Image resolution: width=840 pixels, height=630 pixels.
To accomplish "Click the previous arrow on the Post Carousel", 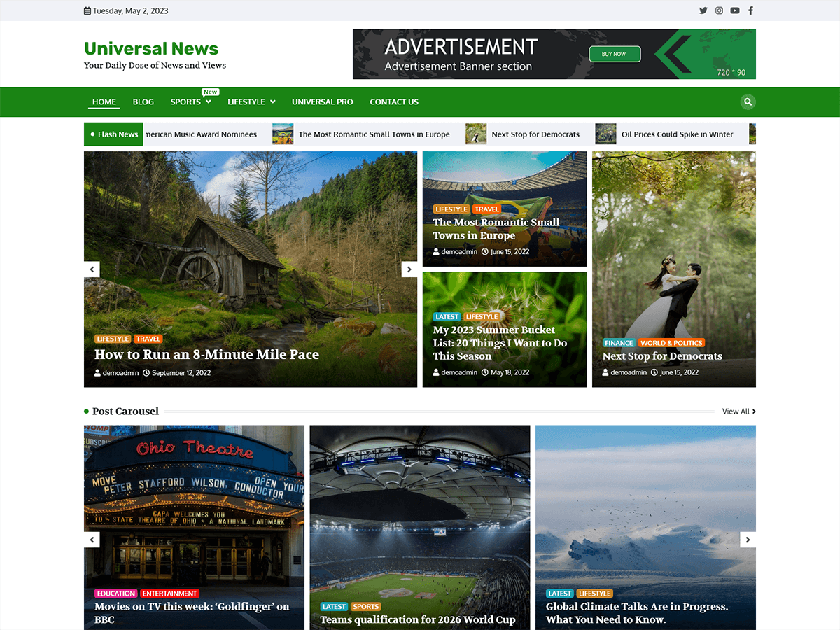I will tap(92, 540).
